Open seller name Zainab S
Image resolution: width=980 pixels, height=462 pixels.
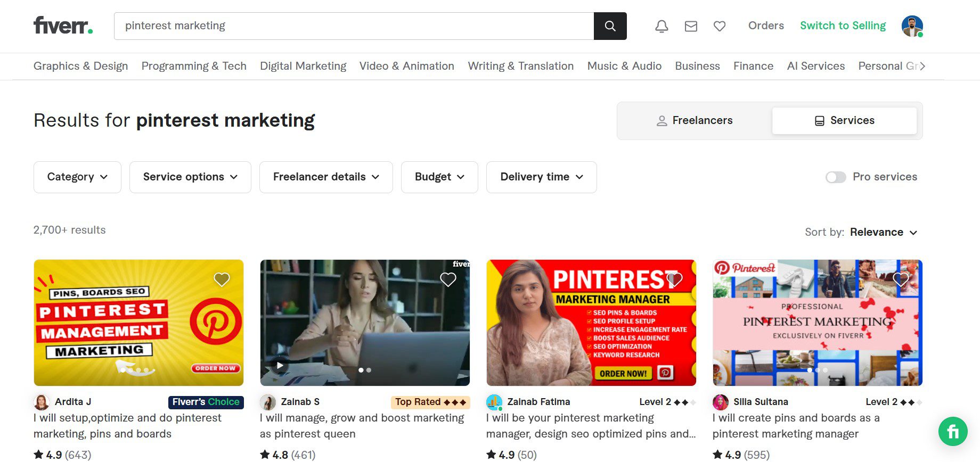tap(300, 402)
